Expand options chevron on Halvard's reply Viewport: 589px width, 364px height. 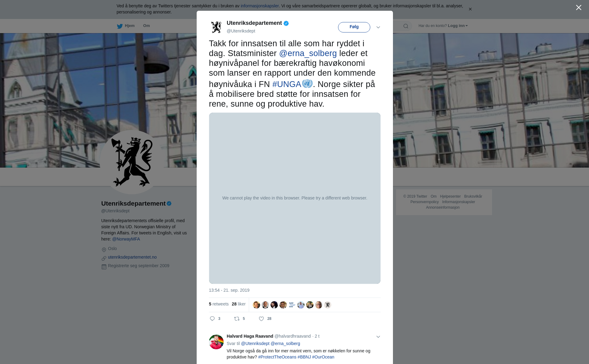coord(378,337)
